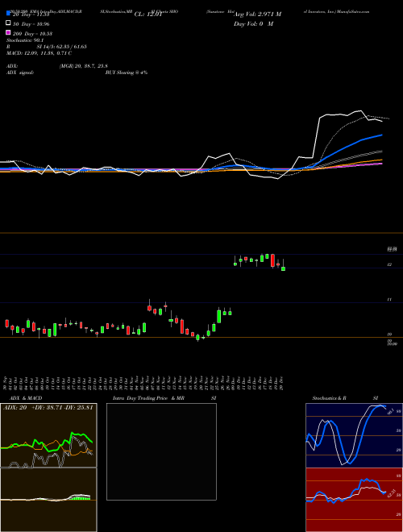This screenshot has width=403, height=532.
Task: Open the red RSI chart panel
Action: coord(354,500)
